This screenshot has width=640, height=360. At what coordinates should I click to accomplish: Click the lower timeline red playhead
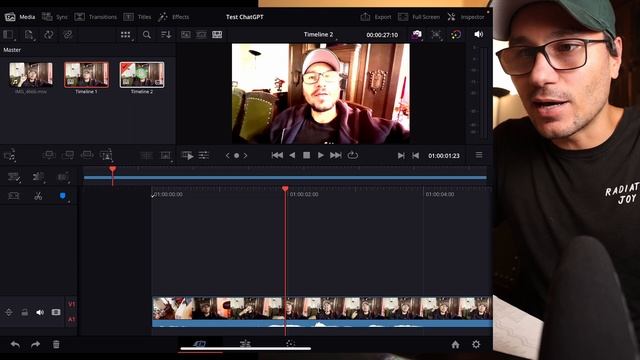coord(285,189)
